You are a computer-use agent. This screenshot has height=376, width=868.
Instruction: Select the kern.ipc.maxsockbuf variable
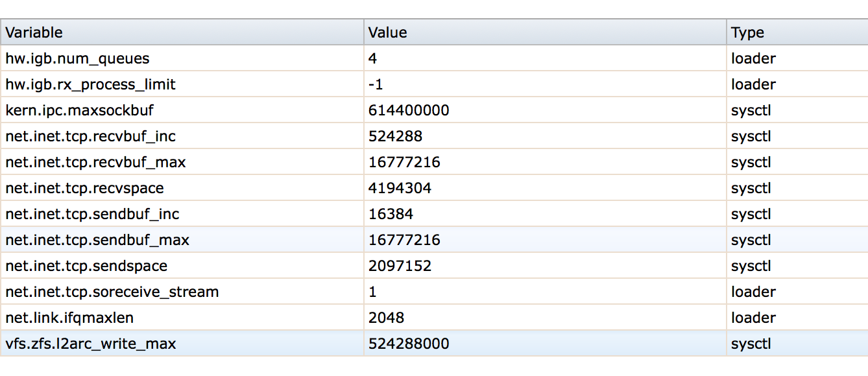[79, 110]
